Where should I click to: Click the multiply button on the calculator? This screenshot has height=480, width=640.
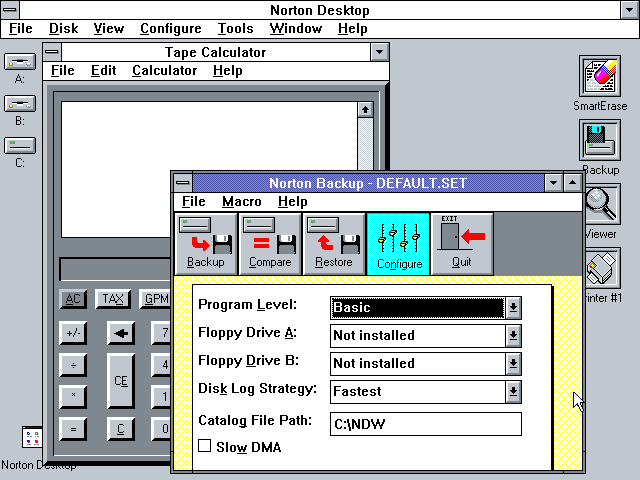73,397
